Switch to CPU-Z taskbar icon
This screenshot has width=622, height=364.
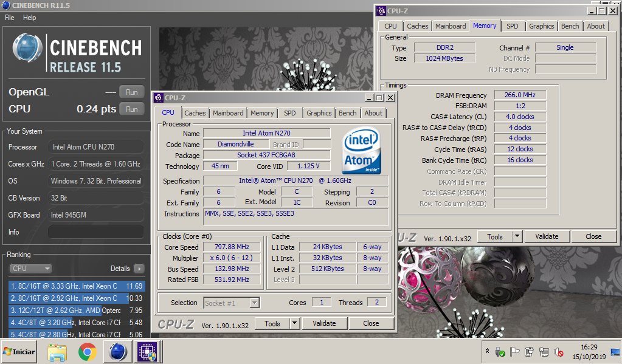147,352
